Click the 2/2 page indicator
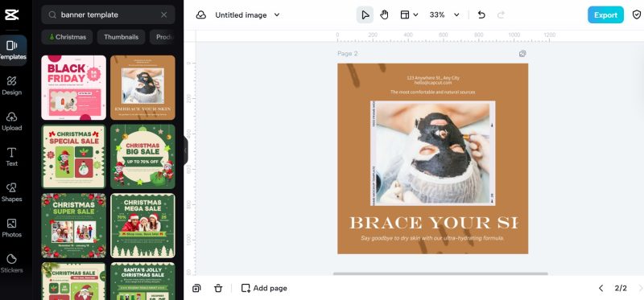The width and height of the screenshot is (644, 300). pos(621,288)
